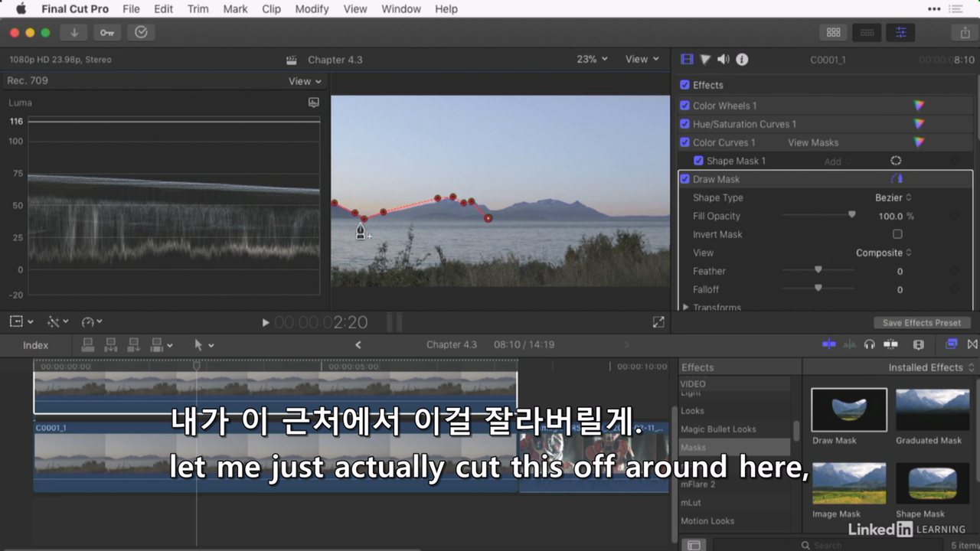Open tool selector arrow dropdown
The height and width of the screenshot is (551, 980).
tap(204, 345)
